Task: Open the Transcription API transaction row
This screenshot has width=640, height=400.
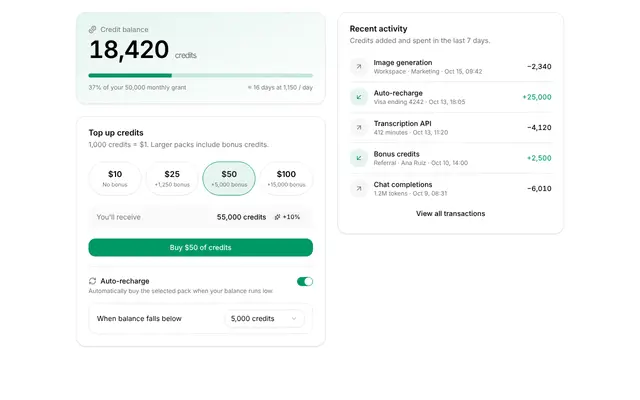Action: pos(451,128)
